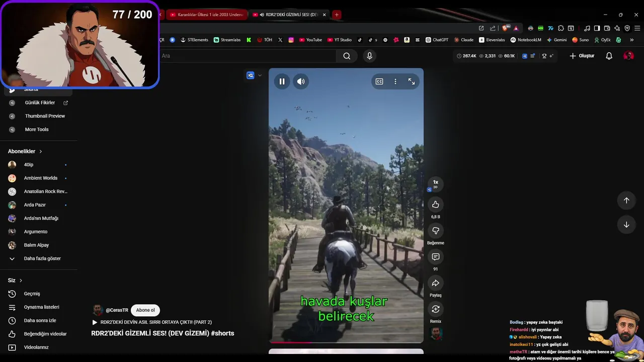644x362 pixels.
Task: Click the search magnifier button
Action: point(347,56)
